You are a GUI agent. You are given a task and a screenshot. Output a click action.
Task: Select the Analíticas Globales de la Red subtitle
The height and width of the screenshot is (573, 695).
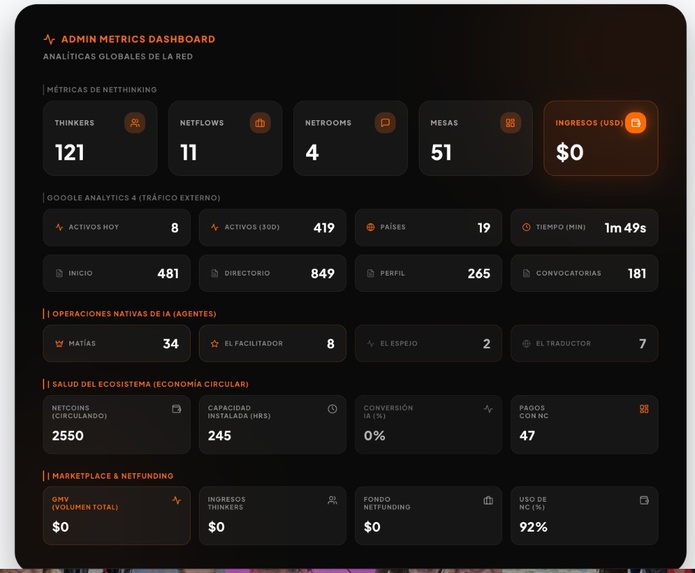click(x=118, y=57)
